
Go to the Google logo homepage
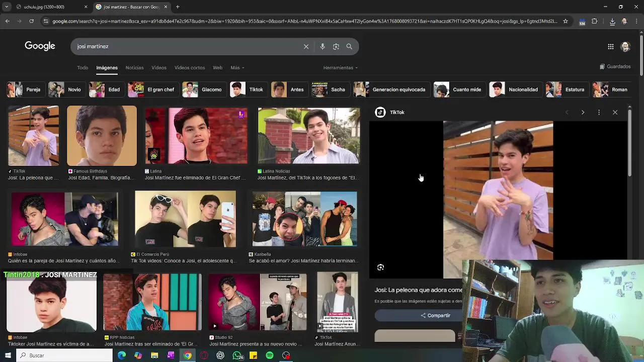(x=40, y=46)
